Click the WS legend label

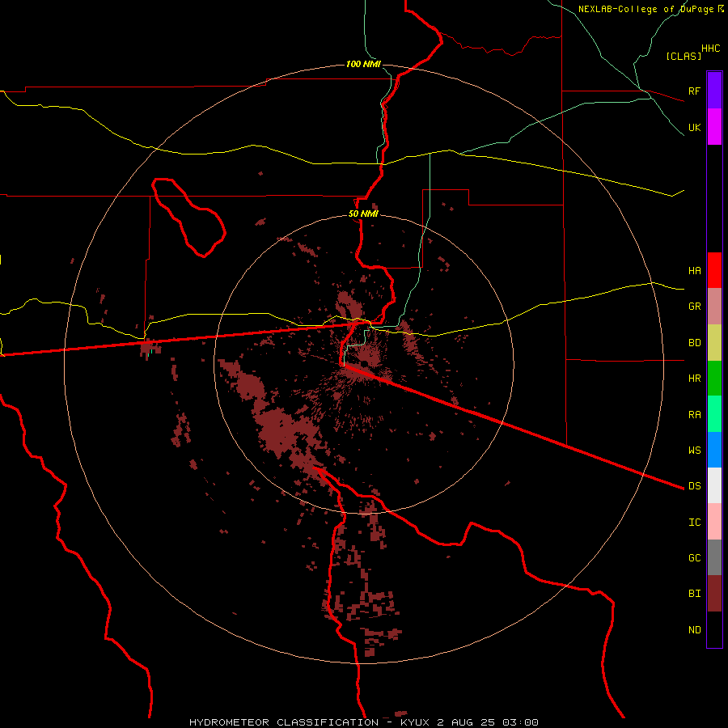coord(694,450)
